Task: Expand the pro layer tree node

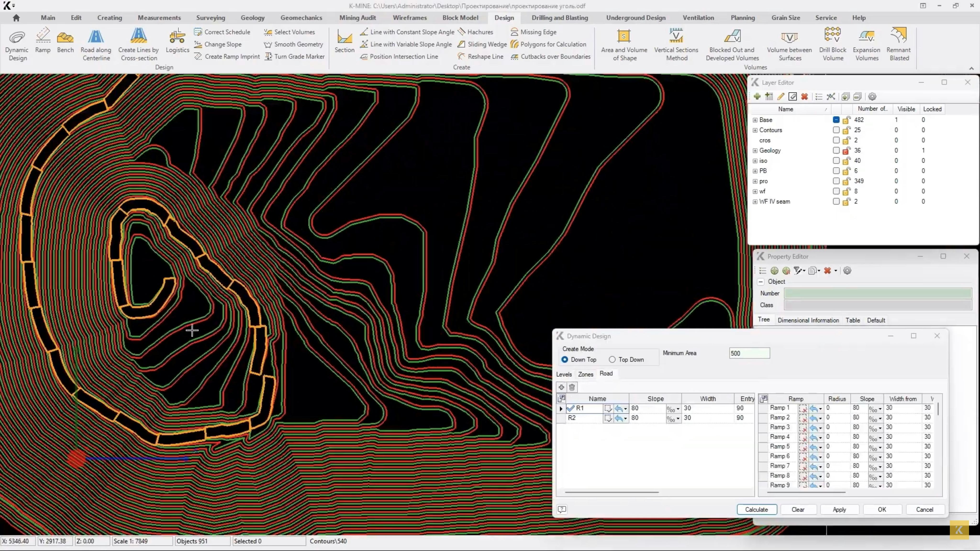Action: 755,181
